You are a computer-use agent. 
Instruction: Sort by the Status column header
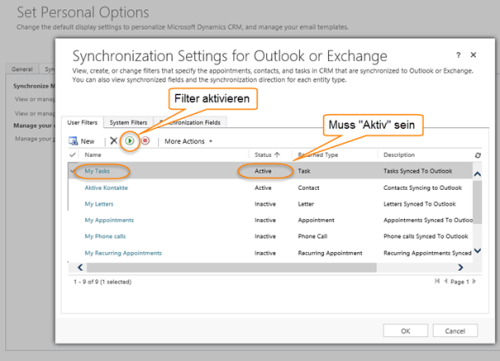tap(267, 155)
